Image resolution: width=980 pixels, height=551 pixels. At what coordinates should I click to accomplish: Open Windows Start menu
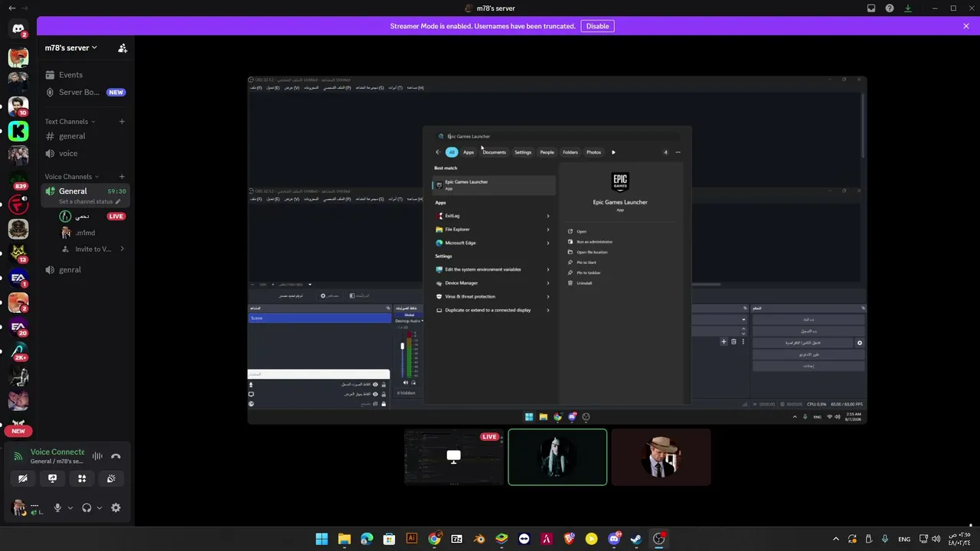322,539
